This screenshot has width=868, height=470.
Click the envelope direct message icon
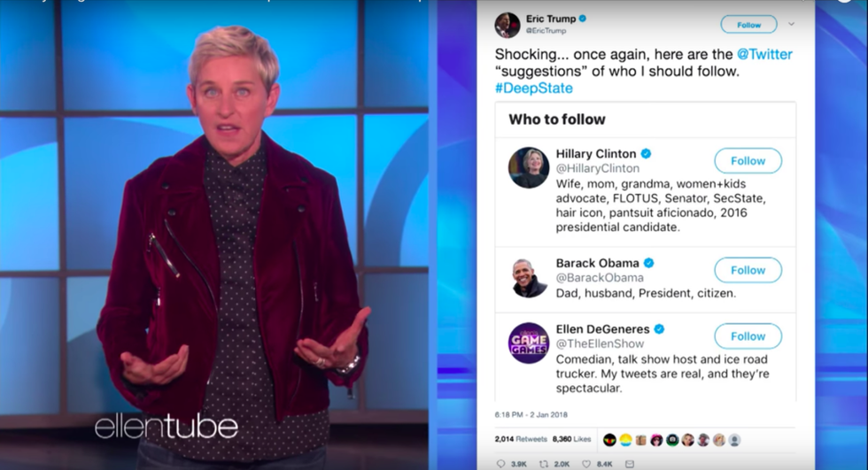tap(630, 464)
